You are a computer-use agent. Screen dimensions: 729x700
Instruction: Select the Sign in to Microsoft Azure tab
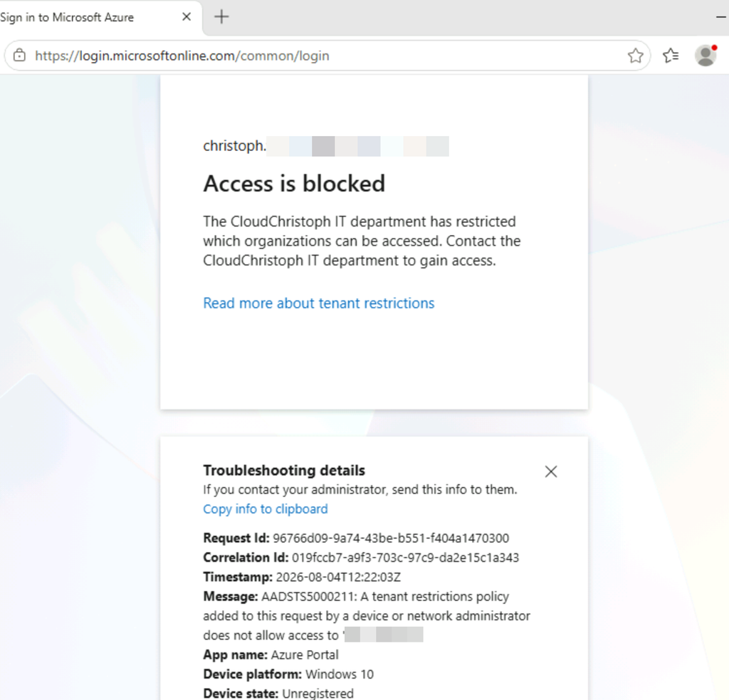click(x=93, y=18)
